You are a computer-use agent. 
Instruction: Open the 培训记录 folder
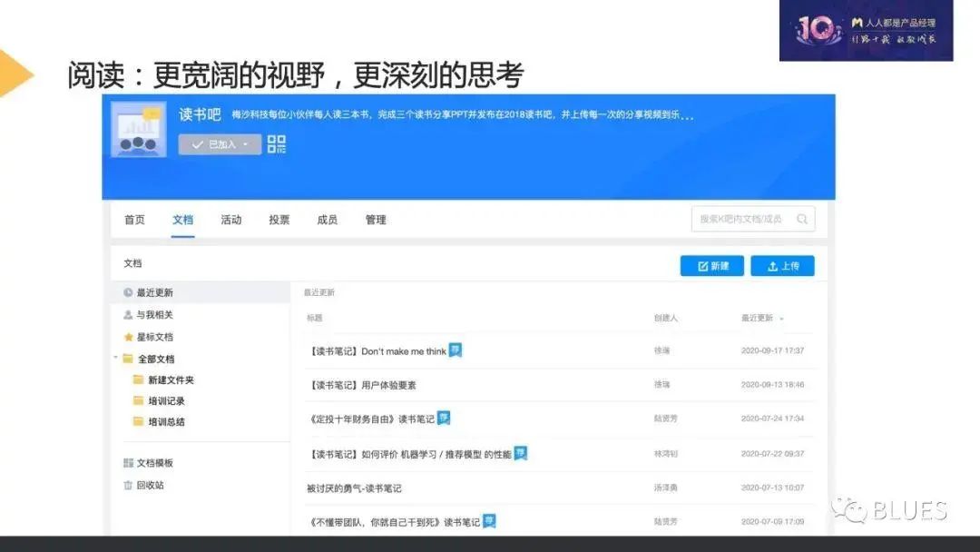tap(166, 400)
